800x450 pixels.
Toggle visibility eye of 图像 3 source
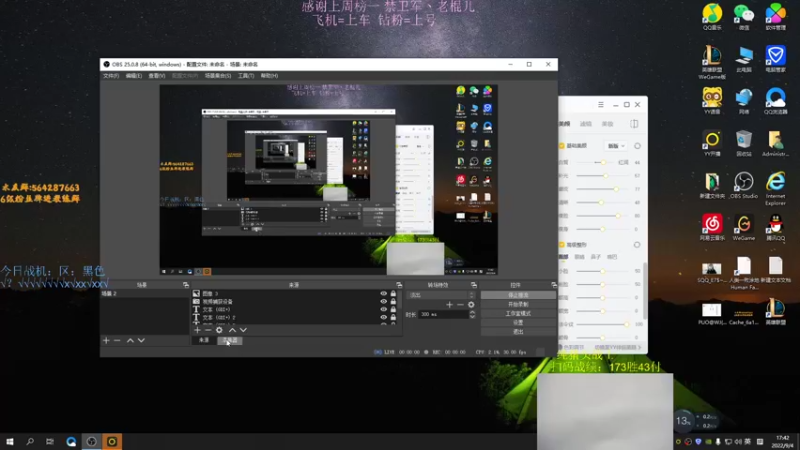tap(383, 294)
